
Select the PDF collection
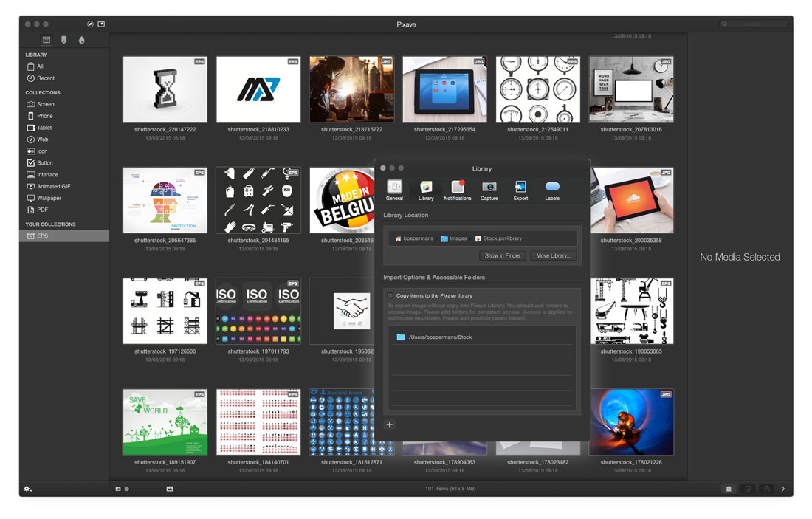(x=64, y=210)
